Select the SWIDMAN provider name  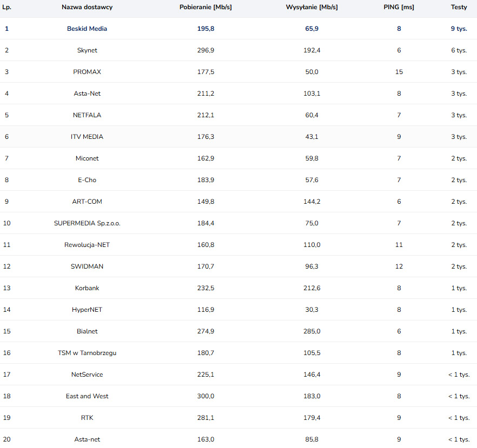87,266
